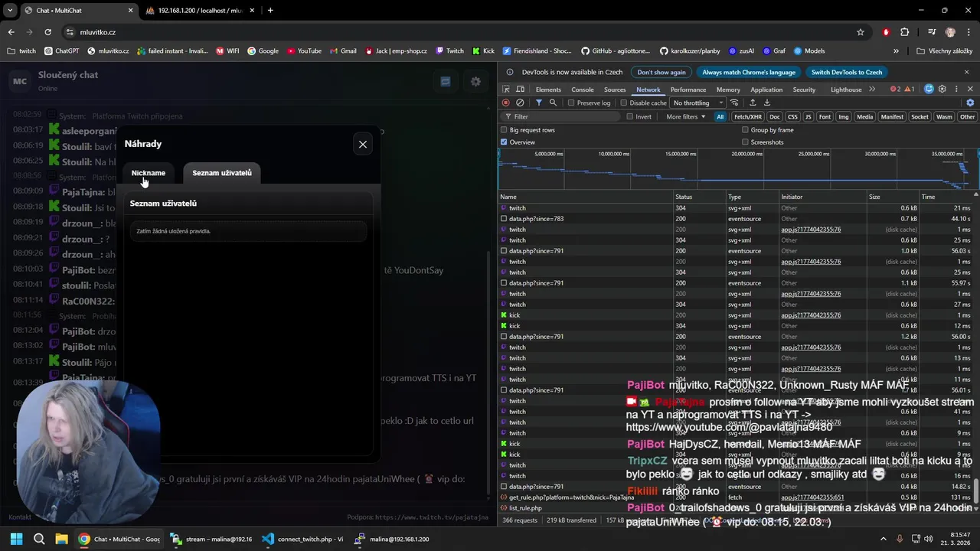Open the AI assistance icon in DevTools
This screenshot has width=980, height=551.
[929, 90]
